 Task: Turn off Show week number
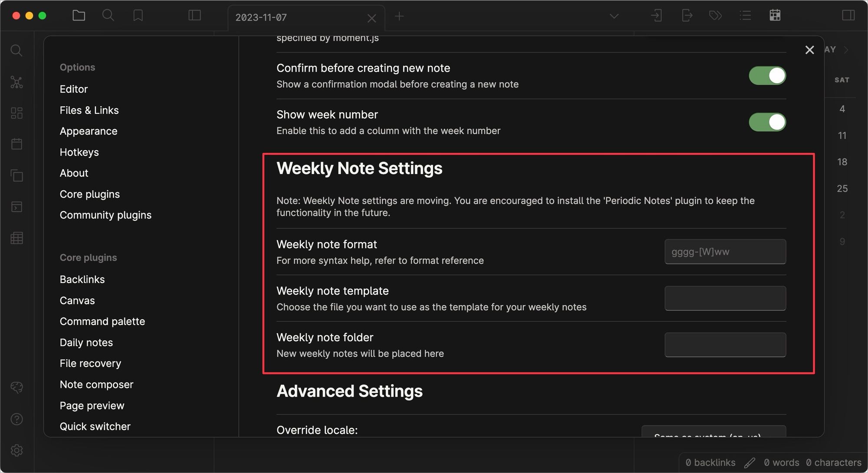click(767, 122)
